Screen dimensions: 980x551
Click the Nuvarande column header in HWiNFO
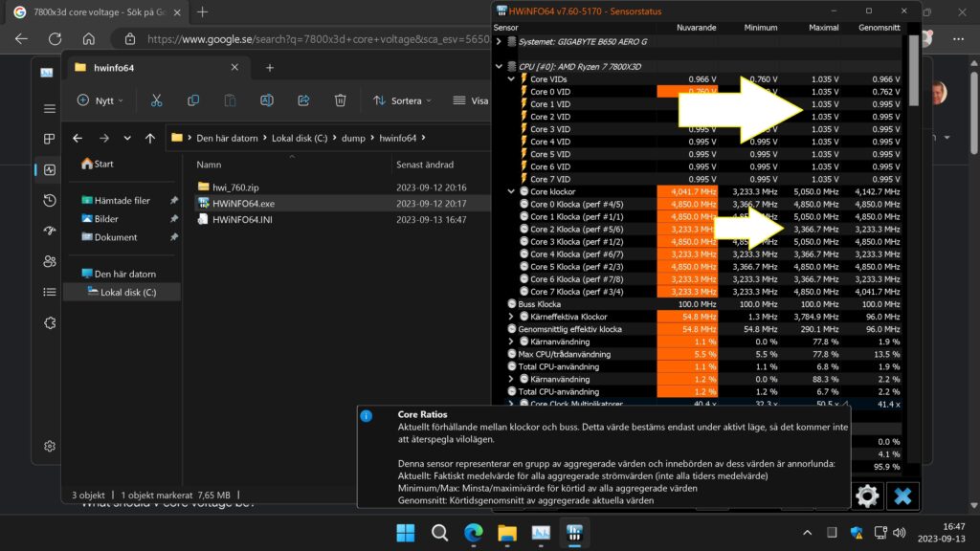[x=696, y=28]
